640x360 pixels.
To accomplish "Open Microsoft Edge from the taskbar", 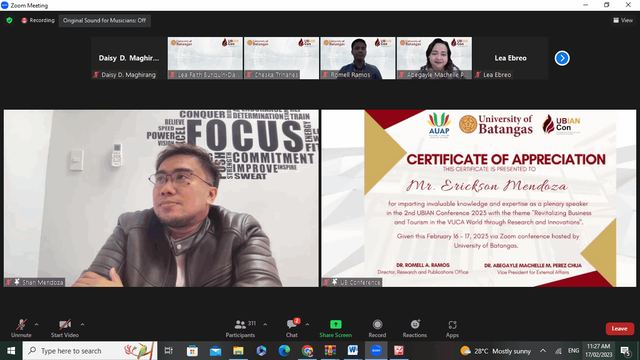I will 284,351.
